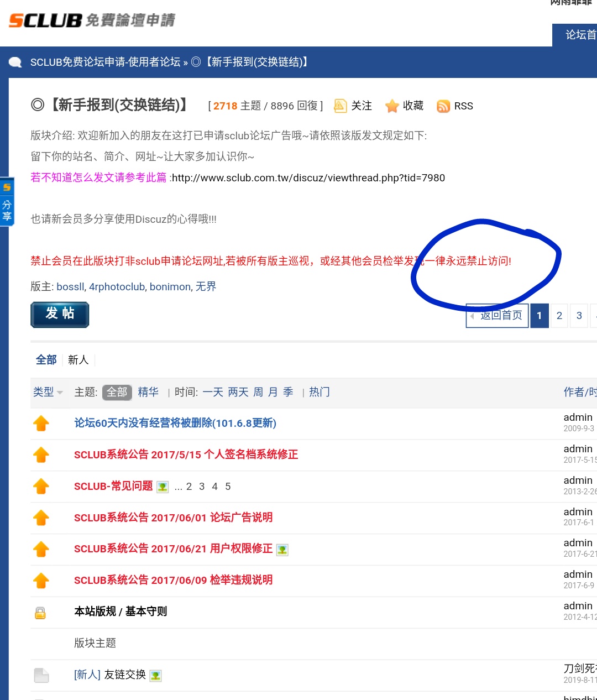The height and width of the screenshot is (700, 597).
Task: Go to page 5 of SCLUB-常见问题
Action: (228, 487)
